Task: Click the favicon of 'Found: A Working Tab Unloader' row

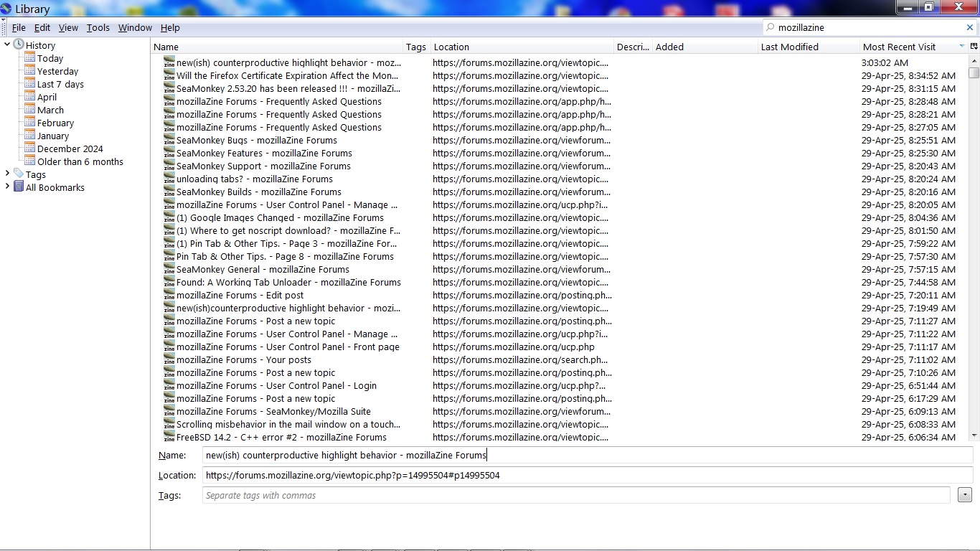Action: pyautogui.click(x=169, y=282)
